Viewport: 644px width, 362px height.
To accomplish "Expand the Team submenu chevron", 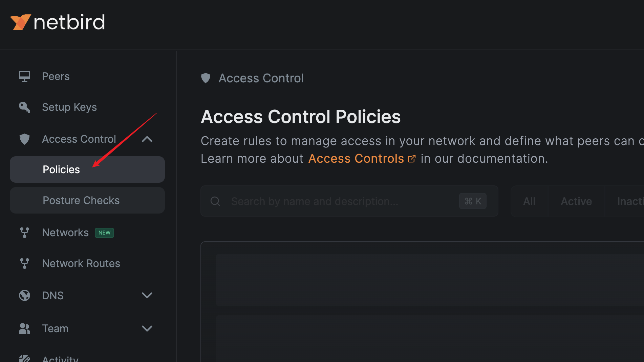I will point(147,328).
